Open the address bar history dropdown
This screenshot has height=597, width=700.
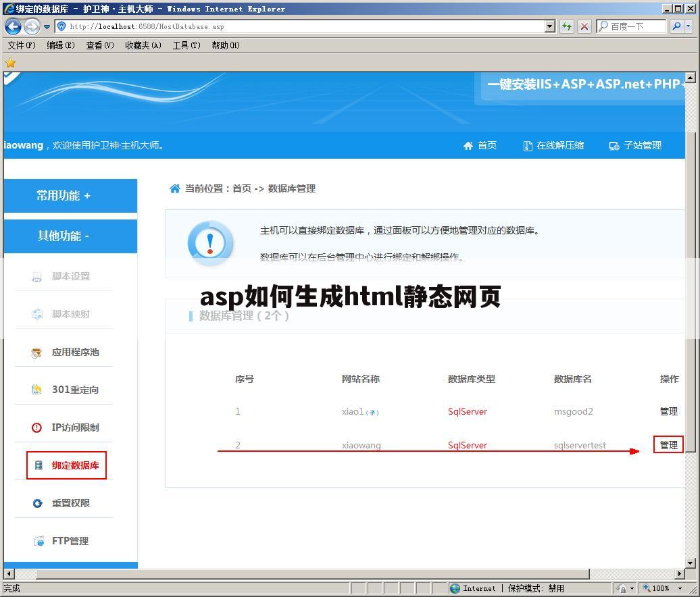[550, 26]
